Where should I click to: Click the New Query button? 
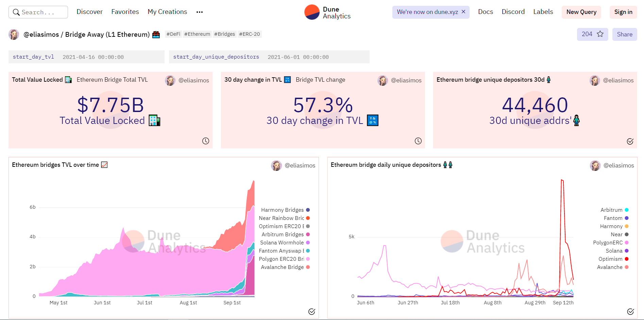click(x=581, y=12)
